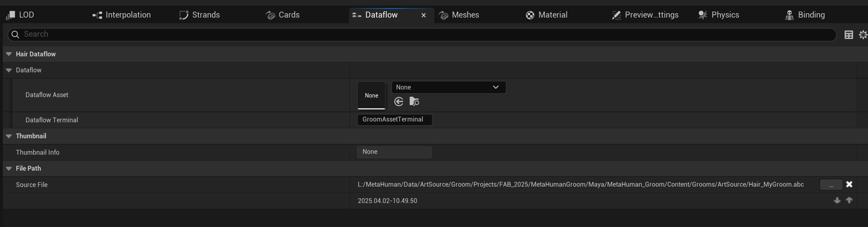Select the Thumbnail Info property label
868x227 pixels.
coord(37,153)
